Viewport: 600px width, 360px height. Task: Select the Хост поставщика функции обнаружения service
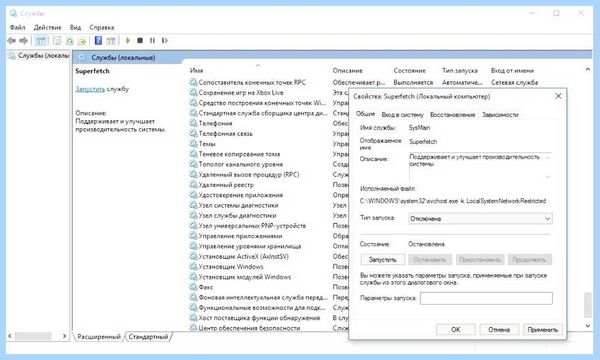point(259,318)
